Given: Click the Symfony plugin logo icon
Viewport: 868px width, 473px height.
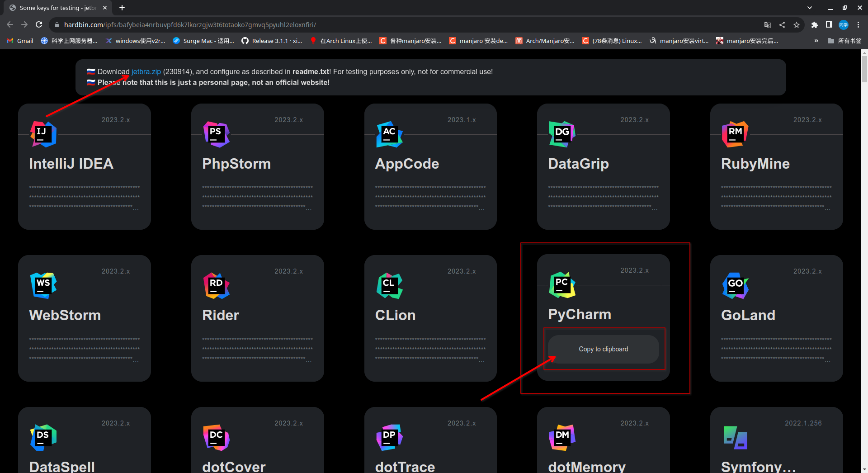Looking at the screenshot, I should point(736,438).
